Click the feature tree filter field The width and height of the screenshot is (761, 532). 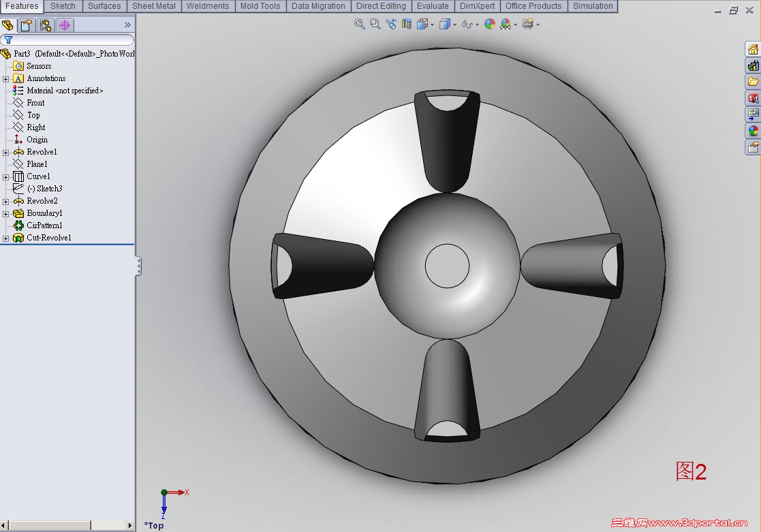click(67, 40)
